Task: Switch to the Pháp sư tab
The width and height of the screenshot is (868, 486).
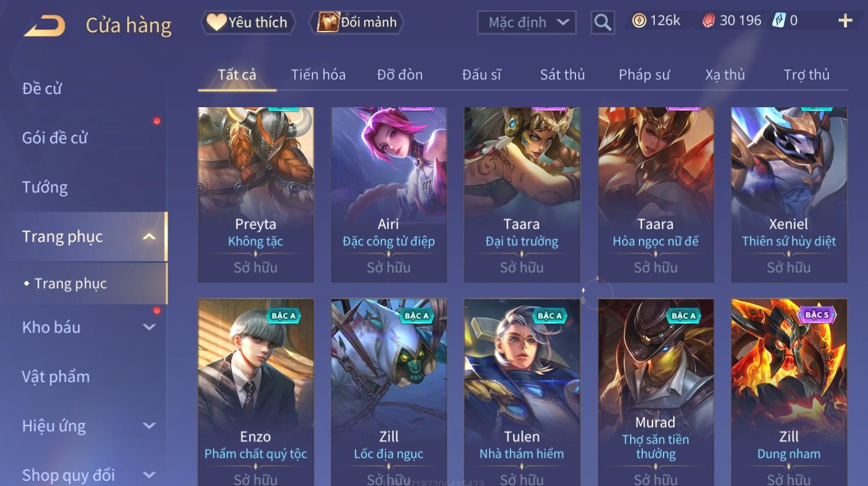Action: (644, 74)
